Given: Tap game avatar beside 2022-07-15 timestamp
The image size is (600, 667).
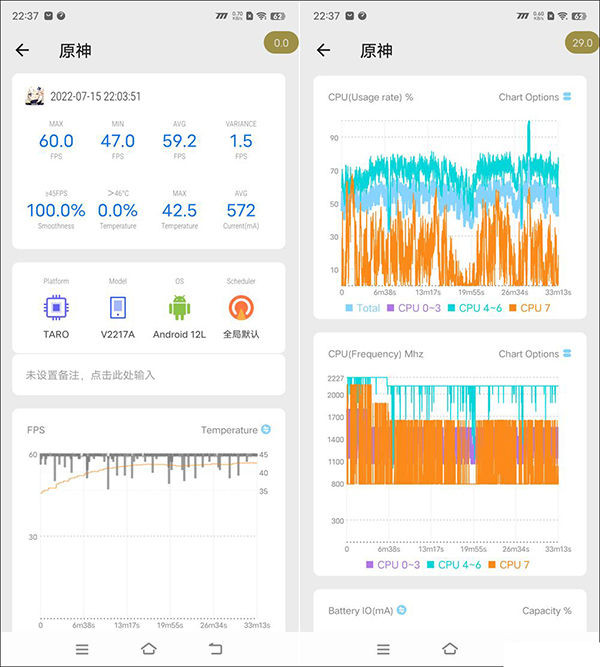Looking at the screenshot, I should pyautogui.click(x=34, y=96).
